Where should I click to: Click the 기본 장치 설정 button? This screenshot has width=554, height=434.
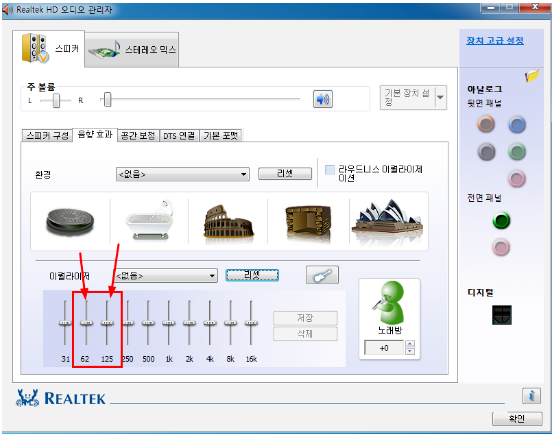click(x=407, y=97)
